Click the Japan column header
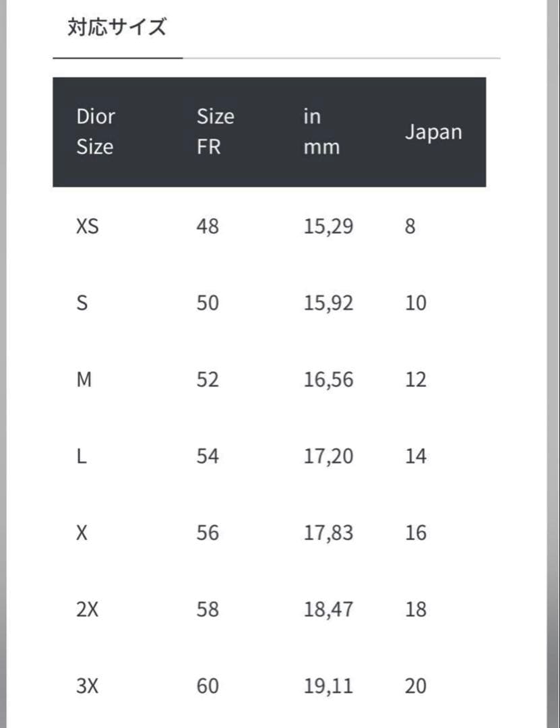Viewport: 560px width, 728px height. click(x=433, y=132)
